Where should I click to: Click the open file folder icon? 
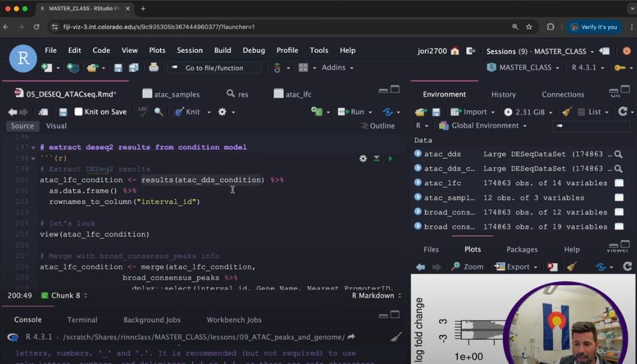(92, 67)
